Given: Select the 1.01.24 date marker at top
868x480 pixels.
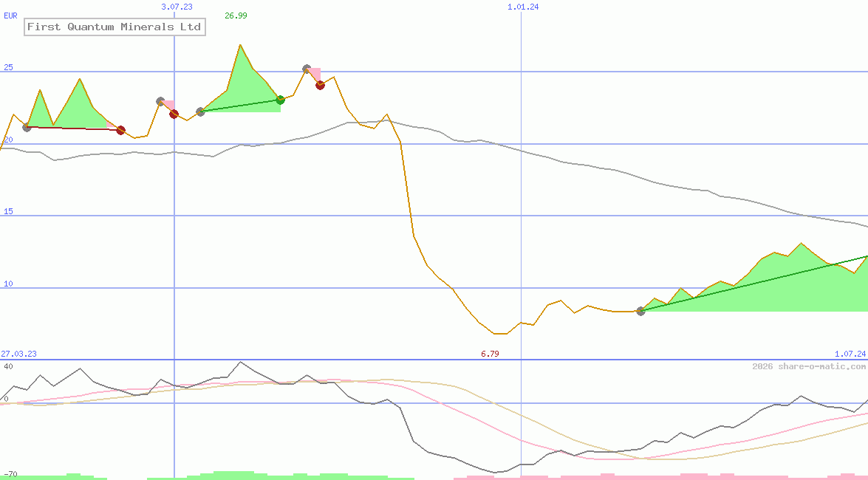Looking at the screenshot, I should click(522, 7).
